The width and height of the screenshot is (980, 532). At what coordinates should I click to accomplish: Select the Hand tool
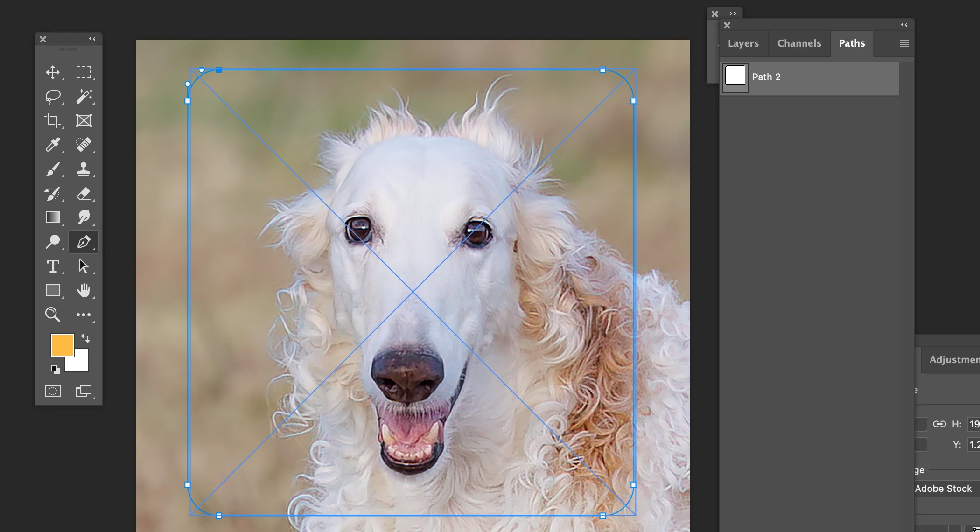coord(84,290)
